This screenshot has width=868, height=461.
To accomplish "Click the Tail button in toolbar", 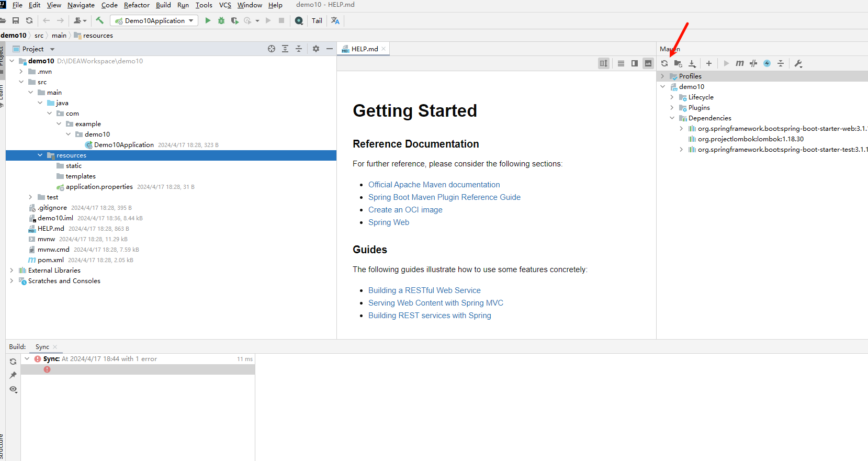I will point(317,21).
